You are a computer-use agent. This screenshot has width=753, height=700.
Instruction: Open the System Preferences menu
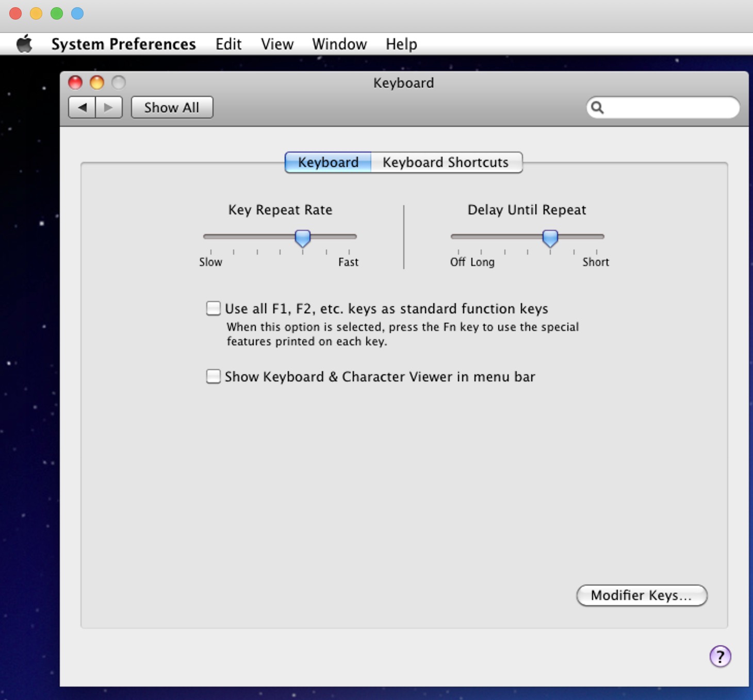click(x=123, y=44)
